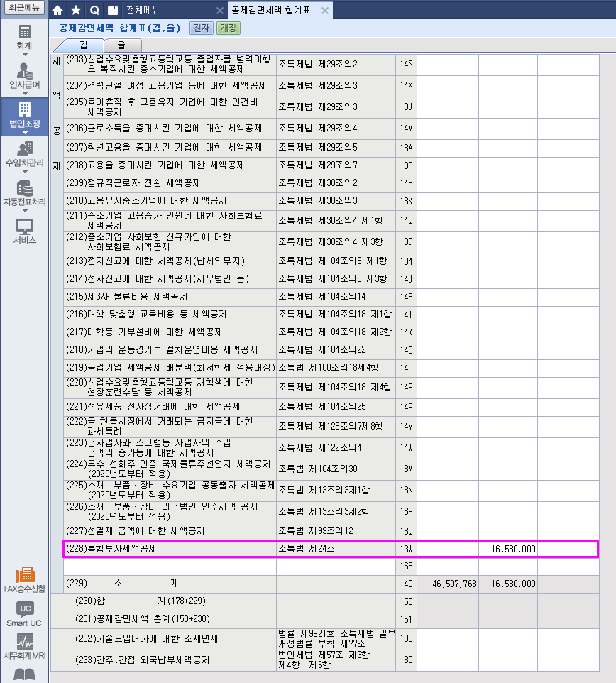The width and height of the screenshot is (616, 683).
Task: Click empty input cell beside code 165
Action: [x=448, y=567]
